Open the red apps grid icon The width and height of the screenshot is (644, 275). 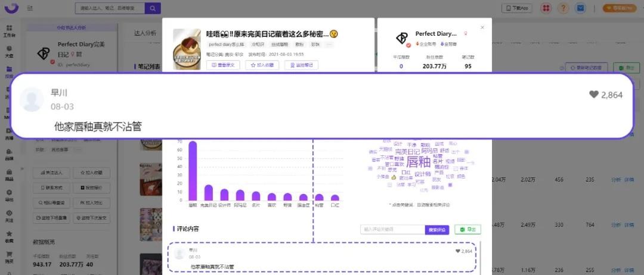pos(546,8)
